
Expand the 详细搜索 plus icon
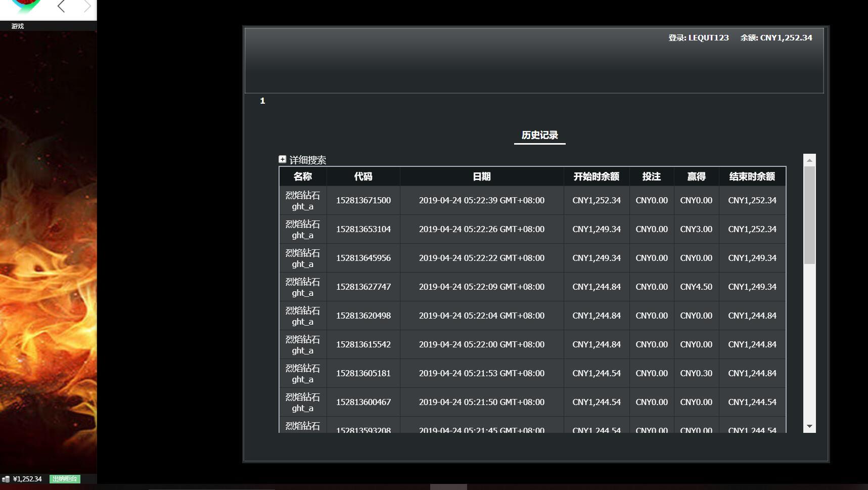click(283, 159)
